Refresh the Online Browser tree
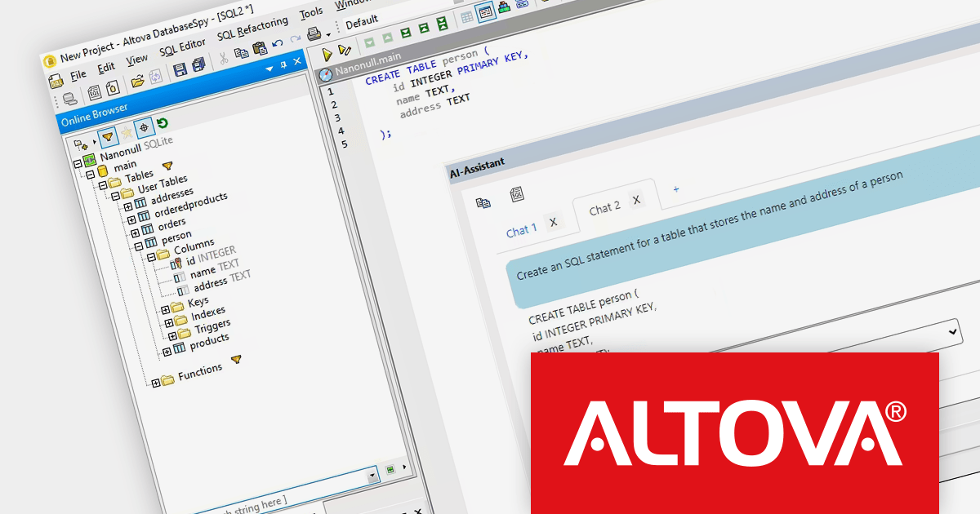This screenshot has height=514, width=980. click(163, 123)
